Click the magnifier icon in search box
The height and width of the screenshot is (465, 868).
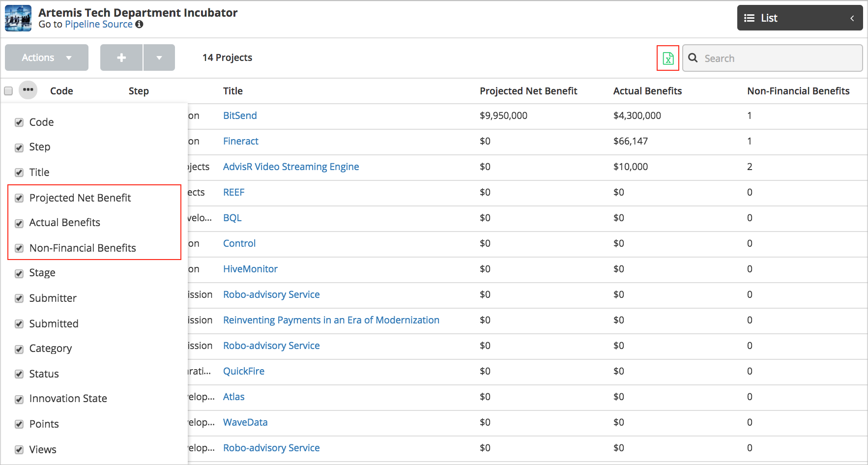pyautogui.click(x=693, y=58)
